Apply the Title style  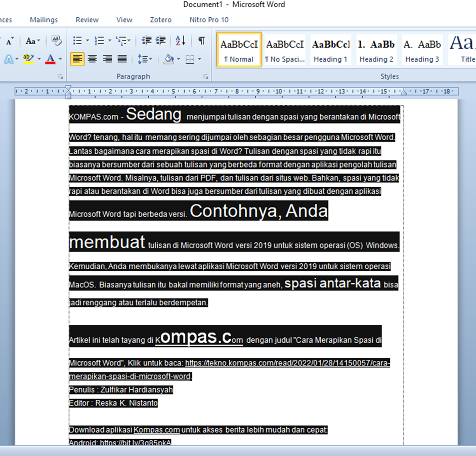point(462,50)
